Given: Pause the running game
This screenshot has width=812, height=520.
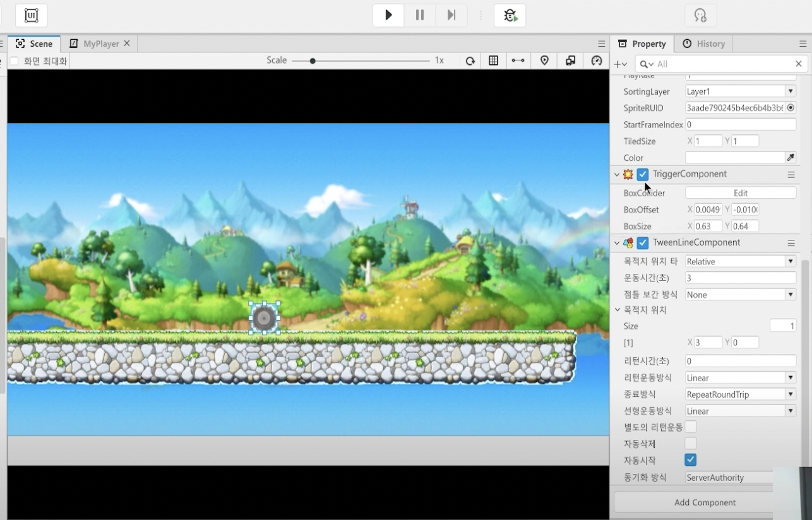Looking at the screenshot, I should coord(420,15).
